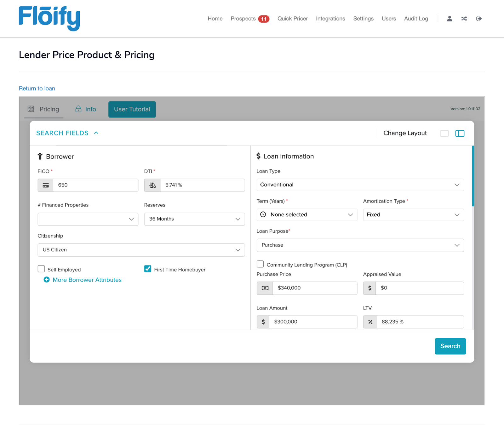This screenshot has height=427, width=504.
Task: Click the shuffle arrows icon in header
Action: [464, 19]
